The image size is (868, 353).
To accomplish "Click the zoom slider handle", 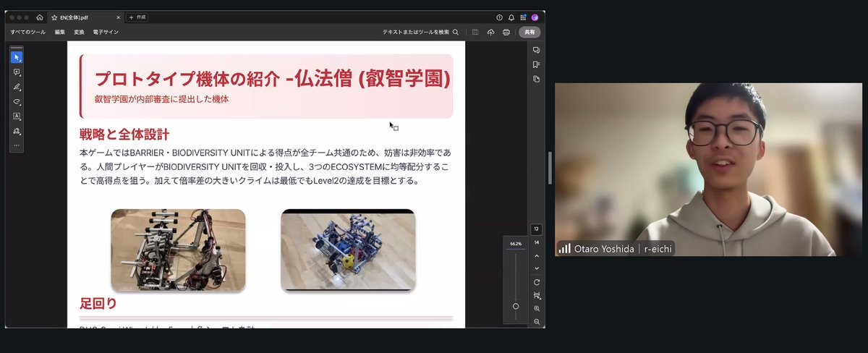I will [516, 306].
